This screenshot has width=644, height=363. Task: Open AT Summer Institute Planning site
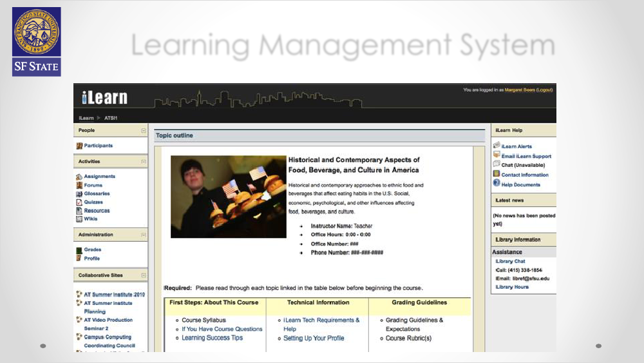click(x=108, y=308)
